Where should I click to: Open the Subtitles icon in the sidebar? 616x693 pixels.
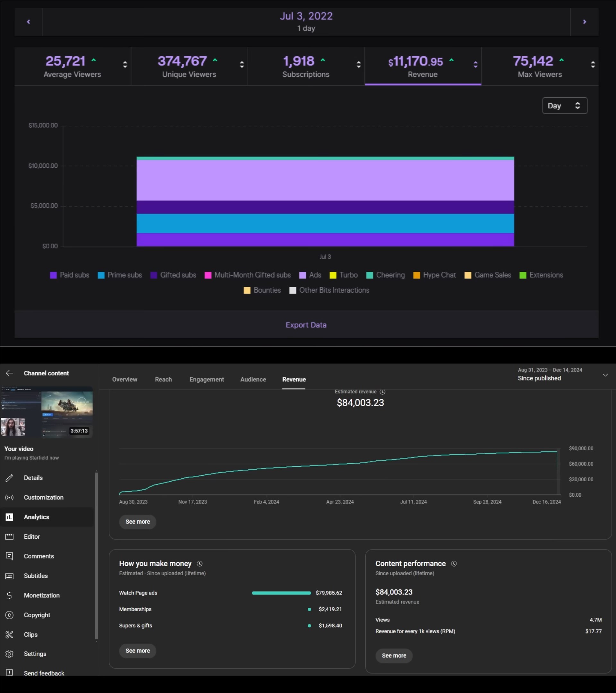(x=10, y=576)
